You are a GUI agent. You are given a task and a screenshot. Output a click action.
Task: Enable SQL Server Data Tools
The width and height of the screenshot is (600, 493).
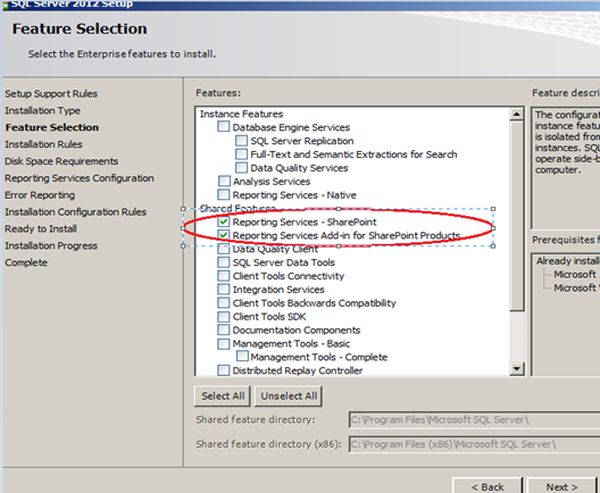tap(223, 262)
